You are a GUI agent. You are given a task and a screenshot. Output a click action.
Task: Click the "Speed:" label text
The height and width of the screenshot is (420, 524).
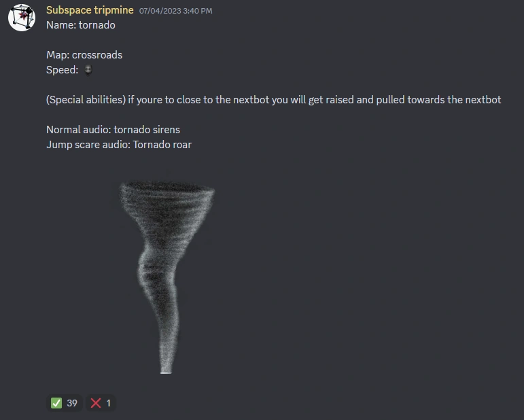(62, 70)
